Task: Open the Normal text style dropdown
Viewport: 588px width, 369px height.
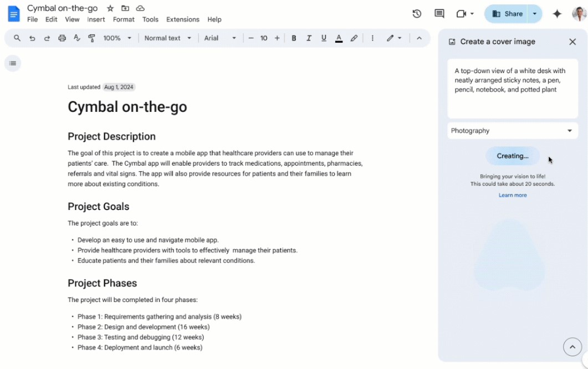Action: click(x=167, y=38)
